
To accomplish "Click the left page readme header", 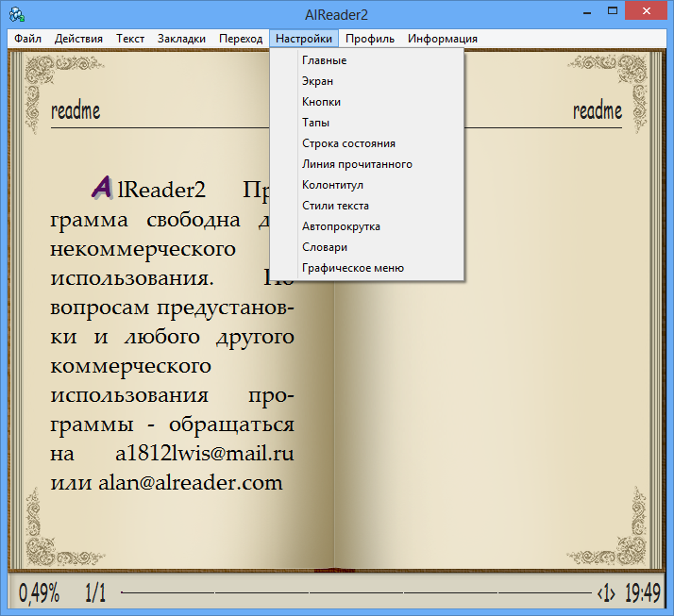I will tap(76, 110).
